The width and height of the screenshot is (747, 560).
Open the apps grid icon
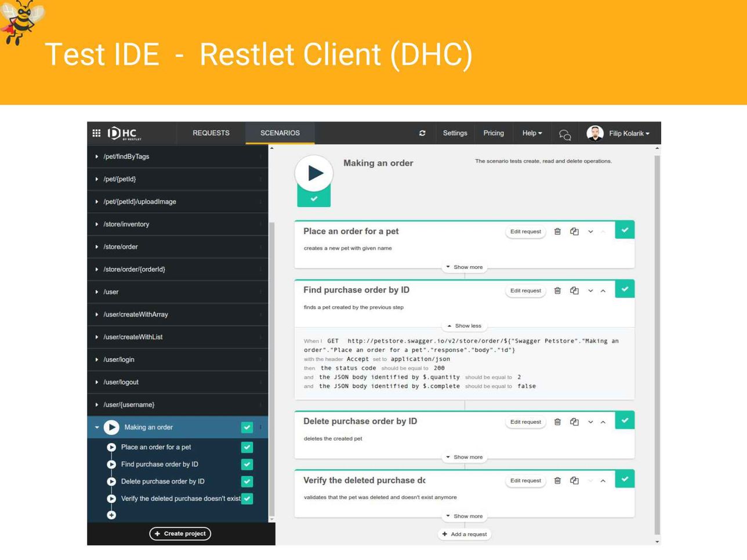point(96,133)
